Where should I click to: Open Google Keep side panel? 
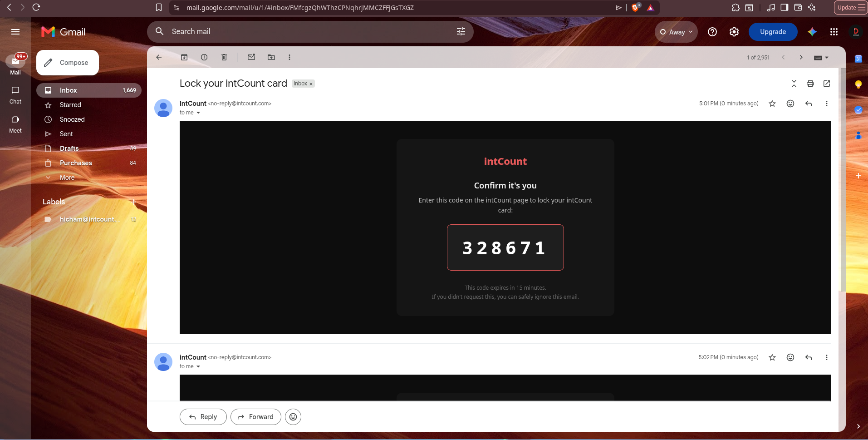point(858,84)
